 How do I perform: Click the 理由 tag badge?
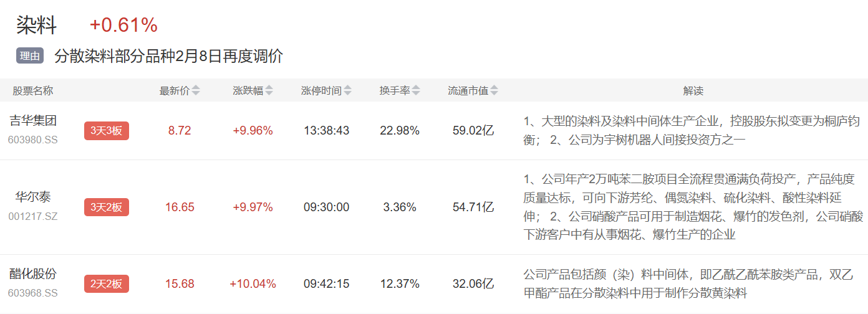point(29,56)
